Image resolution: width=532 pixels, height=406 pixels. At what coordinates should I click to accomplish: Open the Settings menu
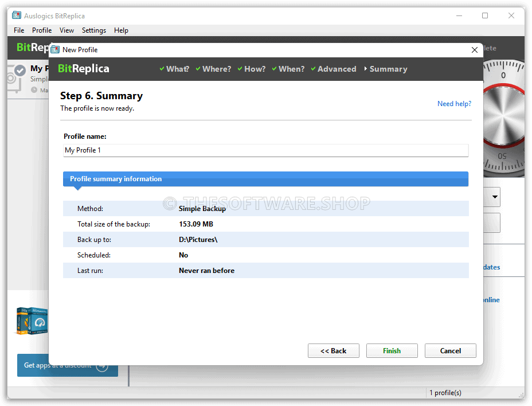[93, 30]
